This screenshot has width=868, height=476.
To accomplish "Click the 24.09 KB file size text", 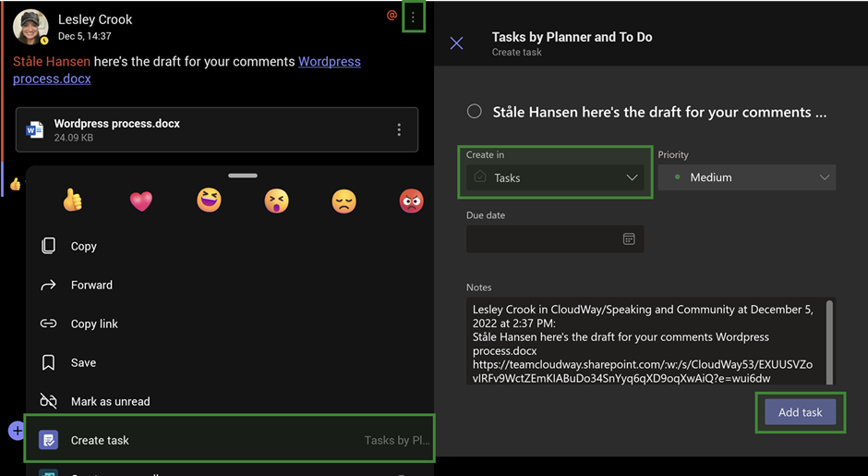I will click(x=74, y=138).
